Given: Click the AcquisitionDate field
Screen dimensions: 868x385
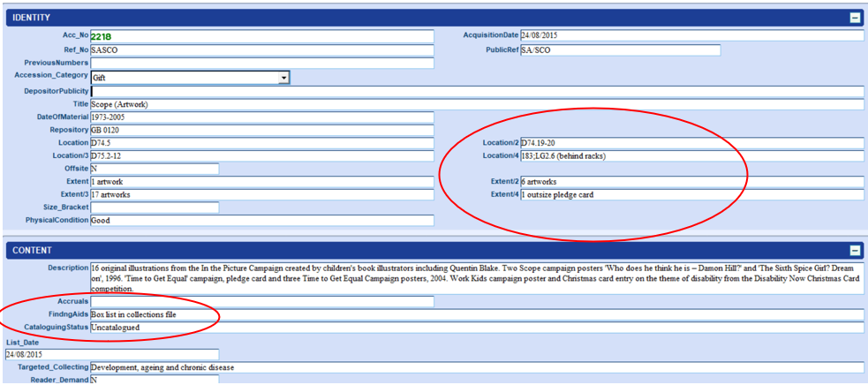Looking at the screenshot, I should tap(619, 36).
